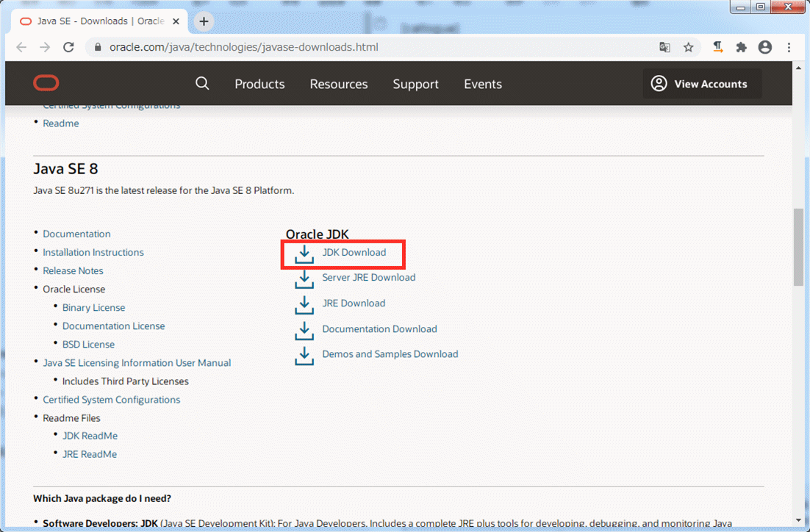Click the Server JRE Download link

click(x=369, y=277)
